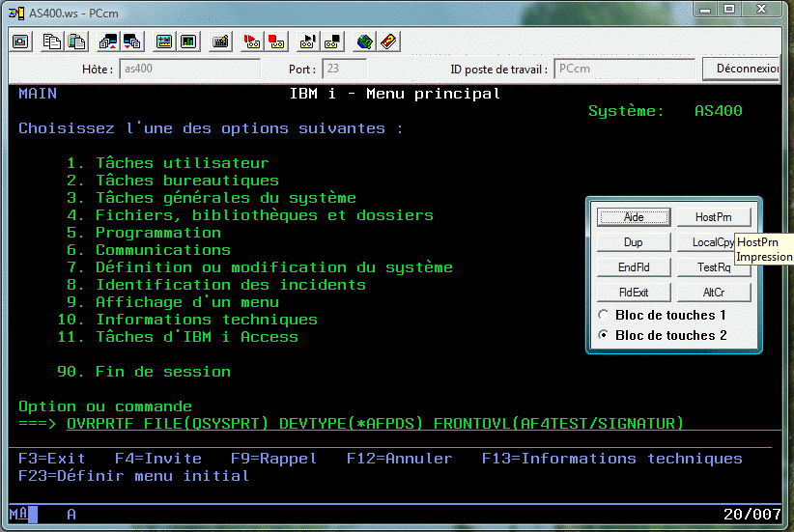Click F4=Invite function key label

[158, 459]
